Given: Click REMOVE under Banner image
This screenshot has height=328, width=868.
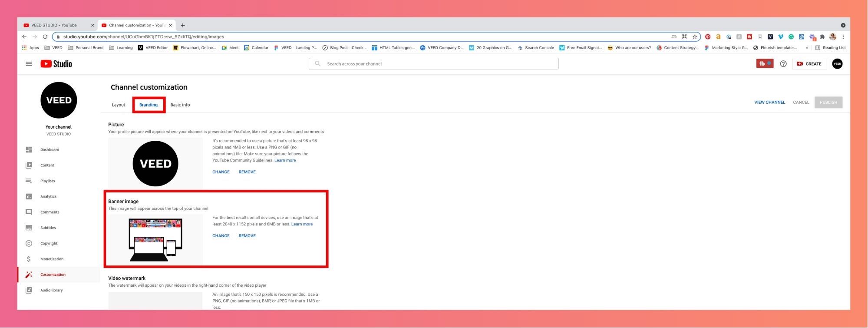Looking at the screenshot, I should pos(247,236).
